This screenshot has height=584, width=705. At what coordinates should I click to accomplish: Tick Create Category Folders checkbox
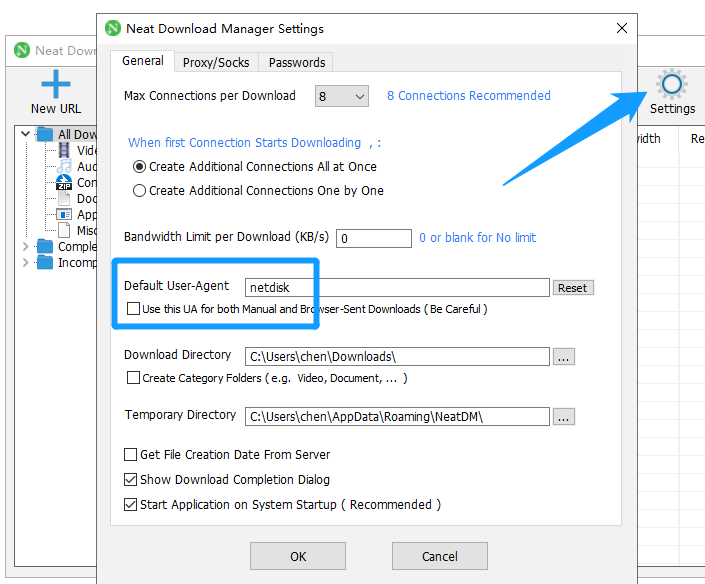click(x=133, y=378)
